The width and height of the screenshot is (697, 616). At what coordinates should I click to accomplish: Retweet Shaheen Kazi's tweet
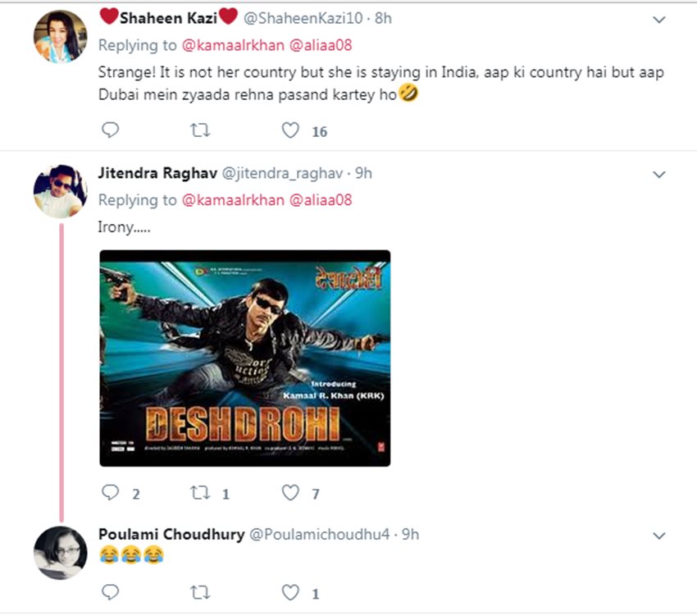point(200,130)
